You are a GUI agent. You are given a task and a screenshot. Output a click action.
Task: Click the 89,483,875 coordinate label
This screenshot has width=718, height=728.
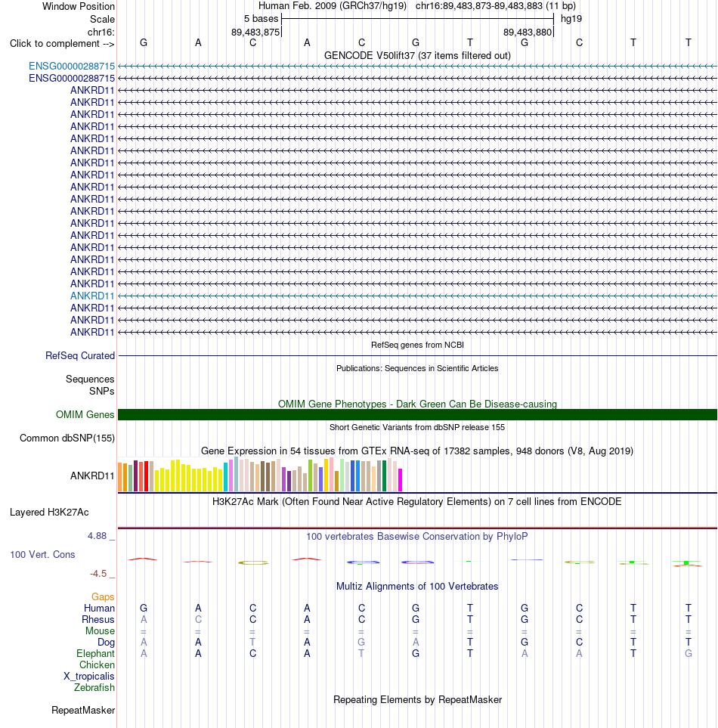pos(255,32)
